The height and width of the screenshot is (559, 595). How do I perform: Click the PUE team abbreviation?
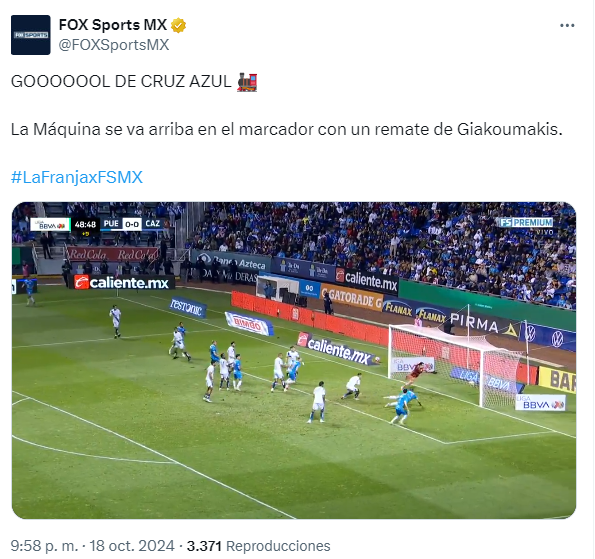point(111,224)
